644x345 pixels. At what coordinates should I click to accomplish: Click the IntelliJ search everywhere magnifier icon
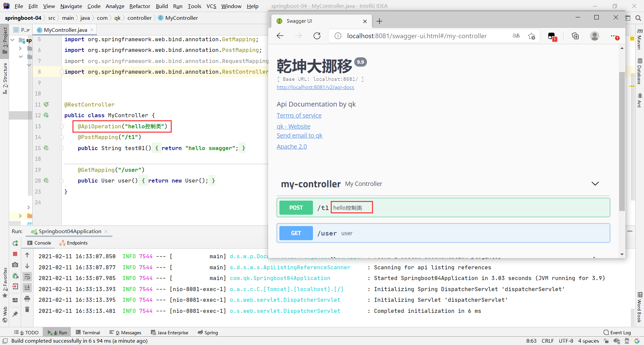(638, 18)
